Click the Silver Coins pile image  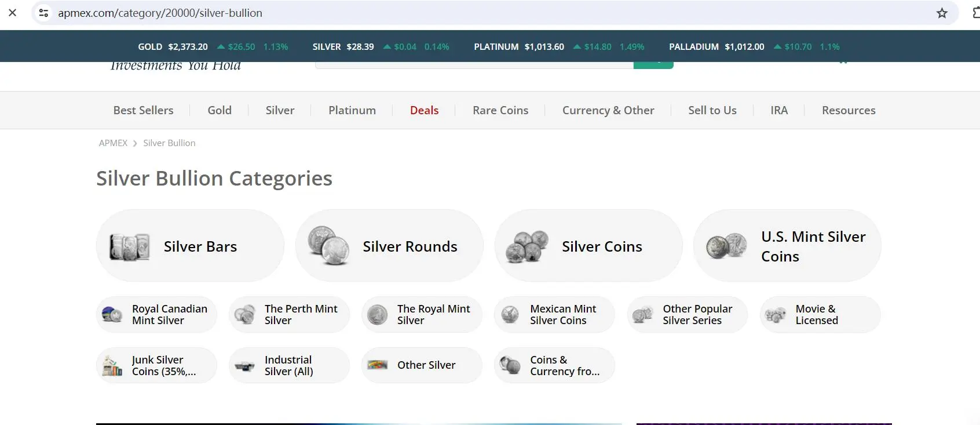point(527,246)
